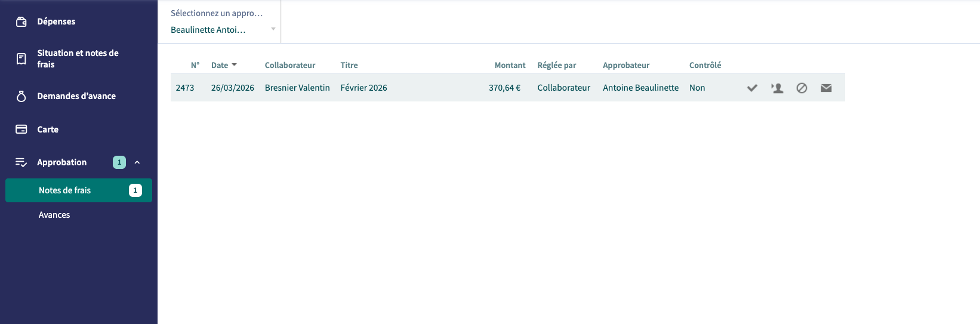The image size is (980, 324).
Task: Click the Montant column header
Action: [510, 65]
